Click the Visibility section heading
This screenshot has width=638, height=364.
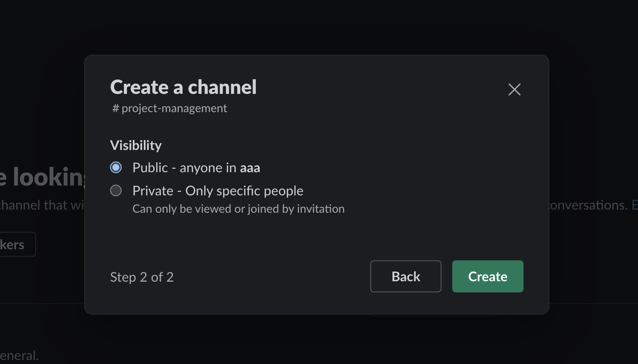tap(135, 145)
